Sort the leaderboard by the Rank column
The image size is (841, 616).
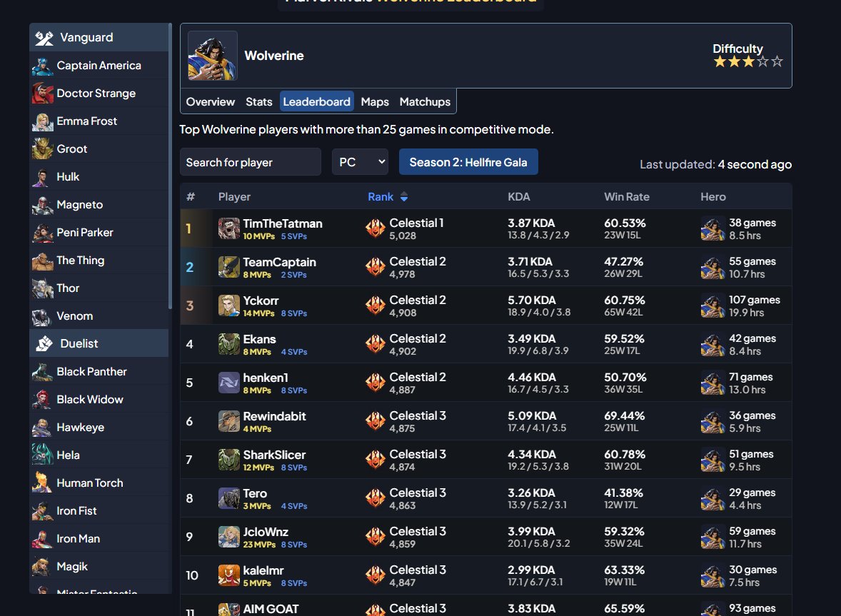point(388,197)
